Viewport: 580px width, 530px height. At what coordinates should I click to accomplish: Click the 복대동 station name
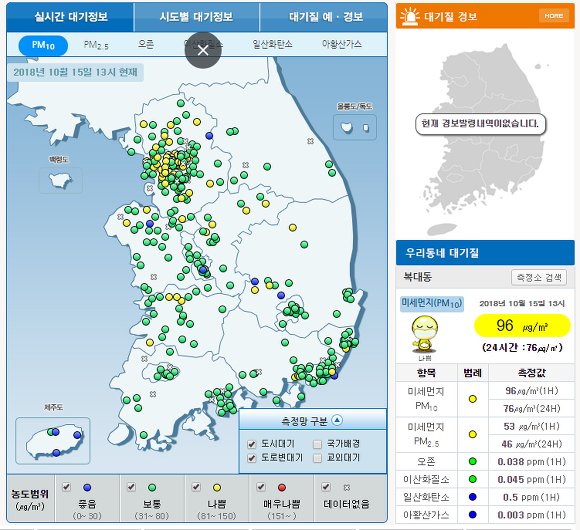(418, 277)
